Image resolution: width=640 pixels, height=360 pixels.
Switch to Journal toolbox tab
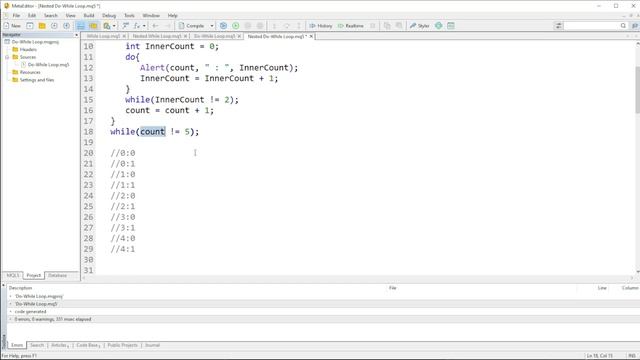(152, 345)
